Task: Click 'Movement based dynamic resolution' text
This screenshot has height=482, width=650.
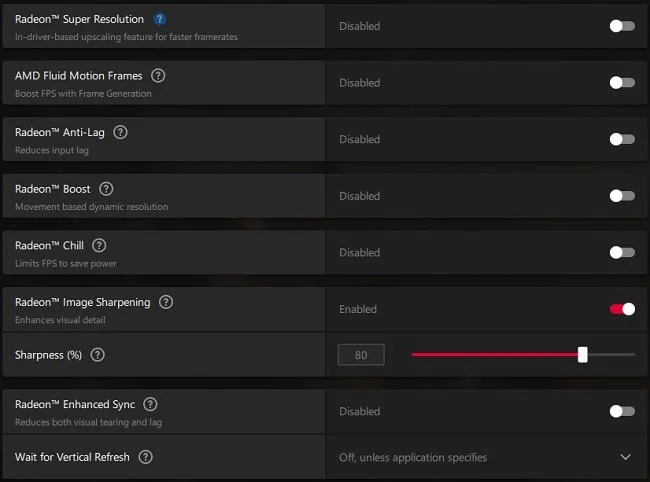Action: (92, 207)
